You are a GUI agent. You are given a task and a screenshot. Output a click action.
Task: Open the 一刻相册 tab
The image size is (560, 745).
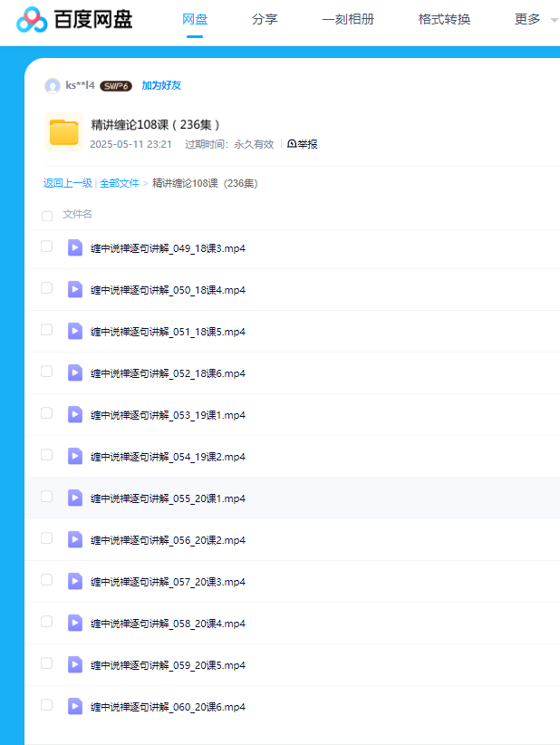(x=348, y=19)
